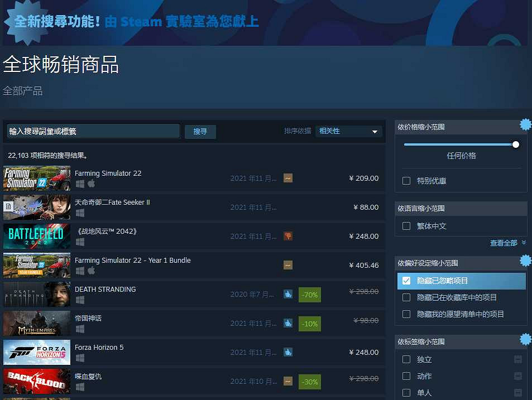The width and height of the screenshot is (532, 400).
Task: Click the 任何价格 price slider handle
Action: coord(515,144)
